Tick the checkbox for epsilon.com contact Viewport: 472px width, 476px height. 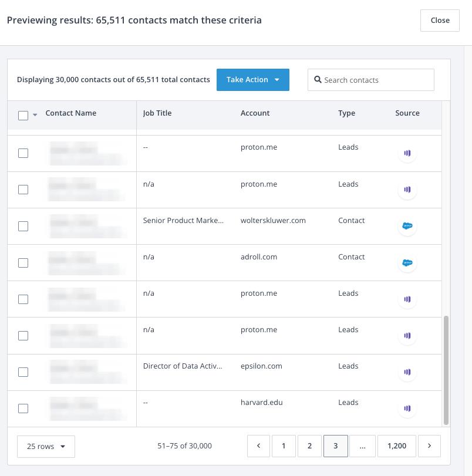click(x=23, y=372)
